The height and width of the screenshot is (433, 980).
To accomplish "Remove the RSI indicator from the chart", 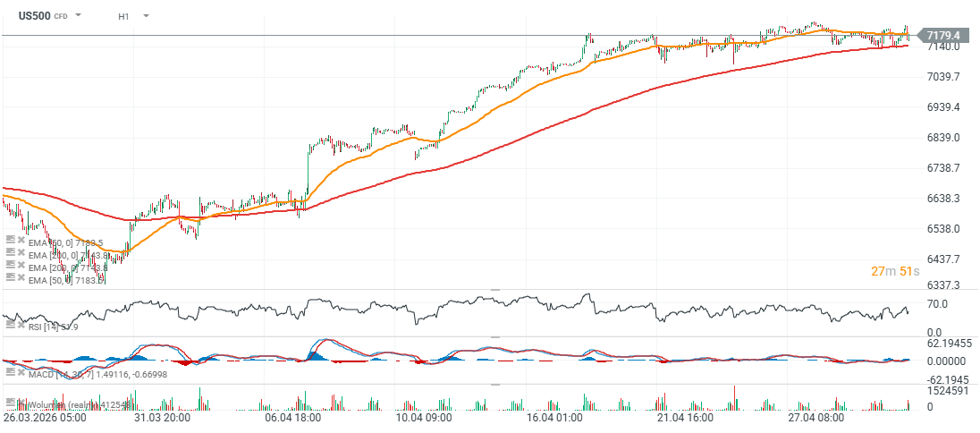I will 21,326.
